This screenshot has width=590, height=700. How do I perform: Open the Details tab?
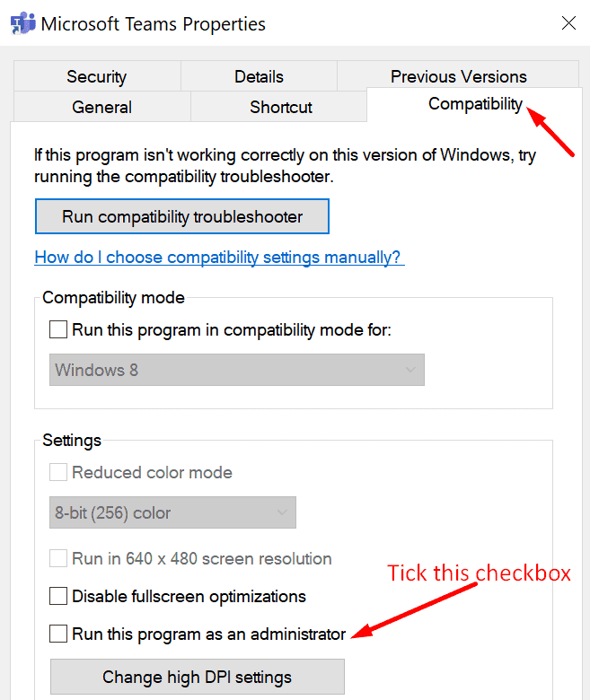[259, 76]
